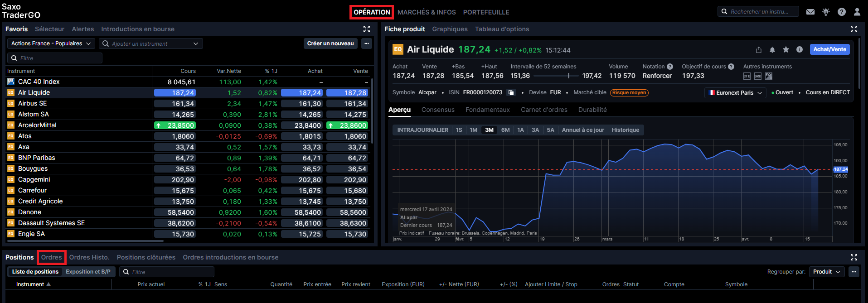Click the Favoris list horizontal scrollbar
Image resolution: width=868 pixels, height=303 pixels.
click(85, 241)
